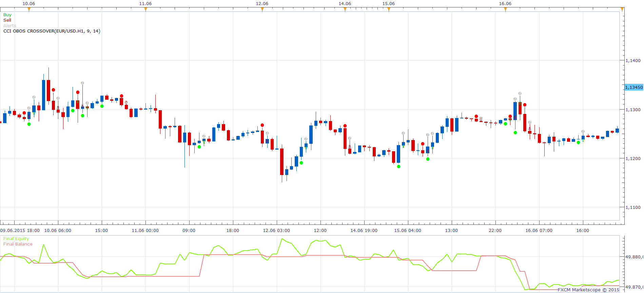Click the 16.06 07:00 time axis label

point(539,231)
